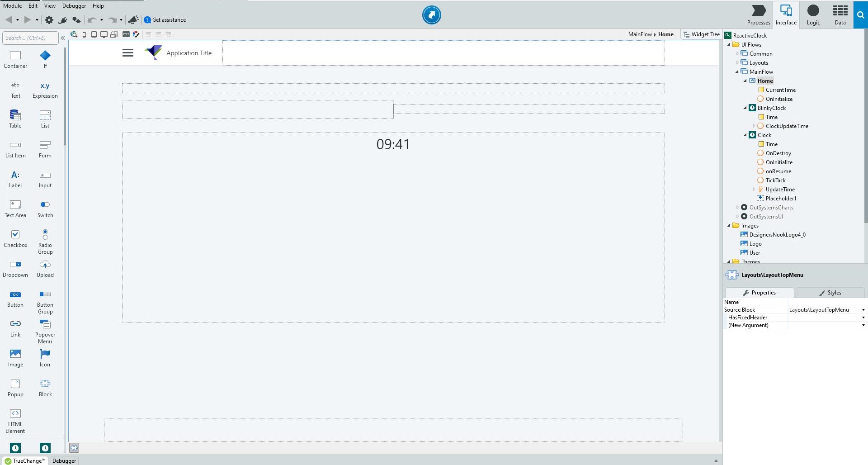Expand the OutSystemsCharts node

point(737,208)
